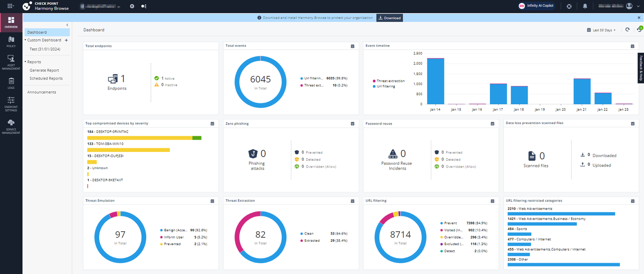This screenshot has width=644, height=274.
Task: Open the Policy section in sidebar
Action: [11, 42]
